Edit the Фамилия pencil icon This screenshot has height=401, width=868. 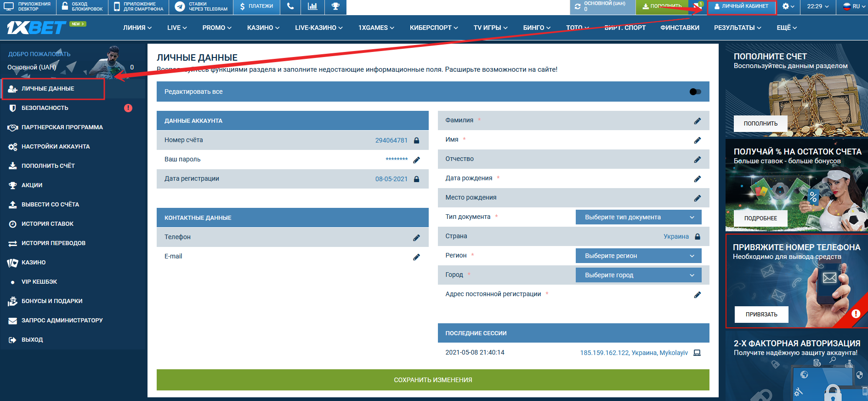click(x=697, y=121)
